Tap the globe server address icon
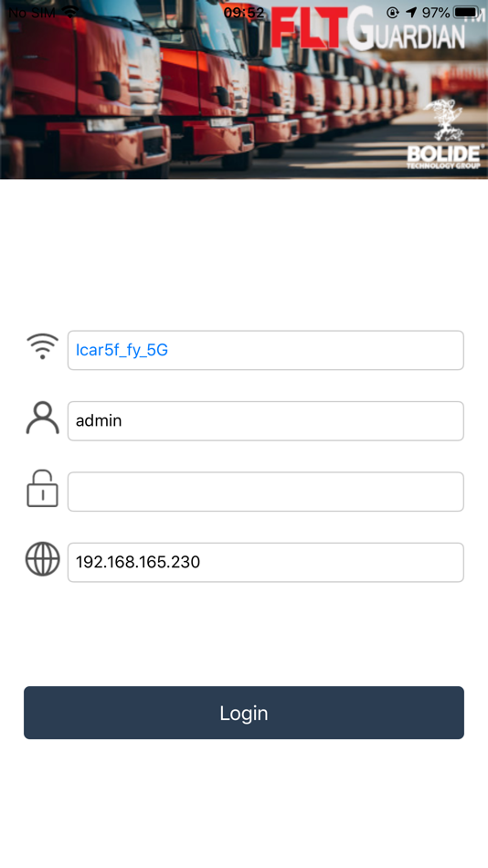The image size is (488, 868). coord(43,559)
